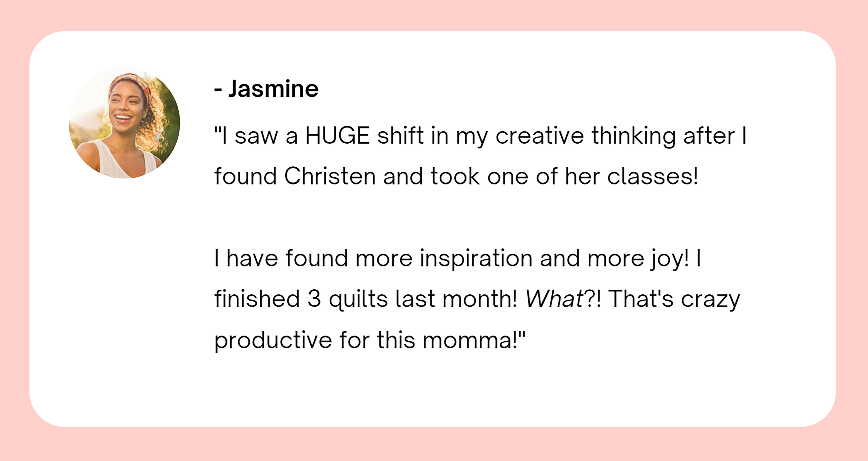Select the "- Jasmine" name heading
Viewport: 868px width, 461px height.
tap(266, 89)
